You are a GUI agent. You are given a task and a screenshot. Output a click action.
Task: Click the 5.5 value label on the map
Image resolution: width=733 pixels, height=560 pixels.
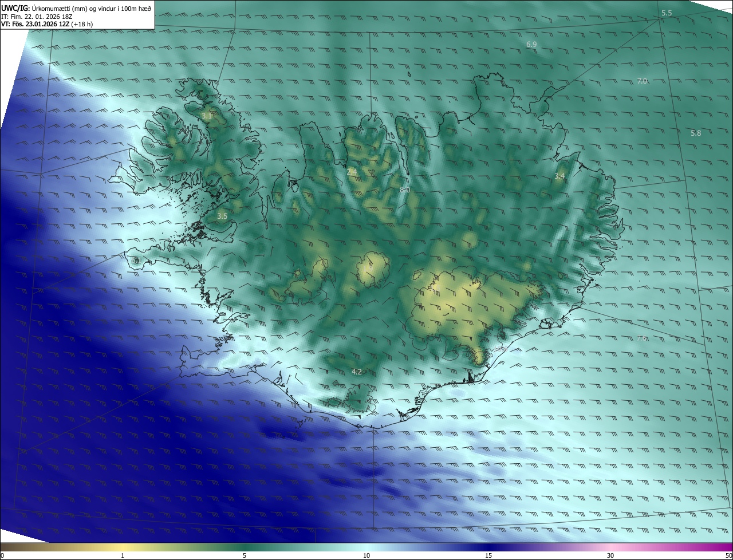pos(667,13)
